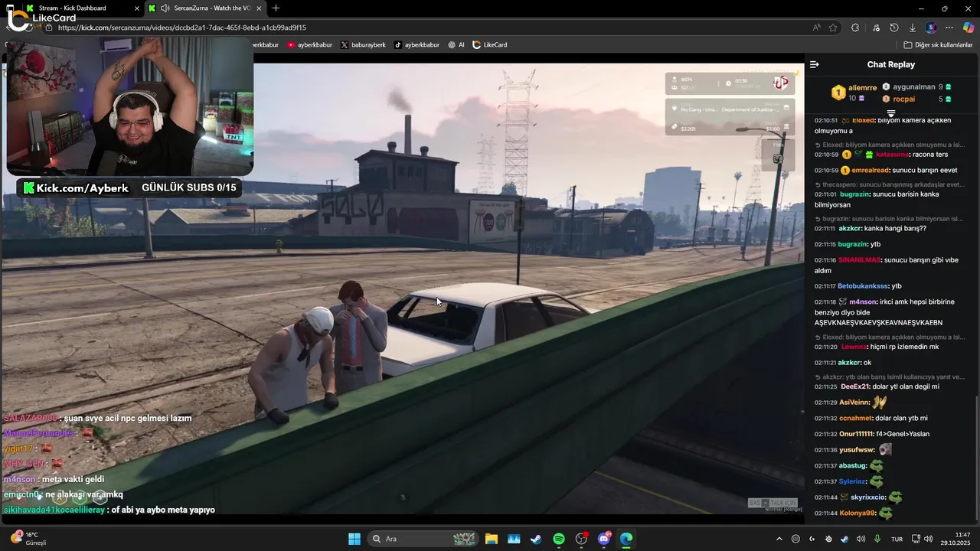
Task: Click the Ara taskbar search box
Action: [x=423, y=539]
